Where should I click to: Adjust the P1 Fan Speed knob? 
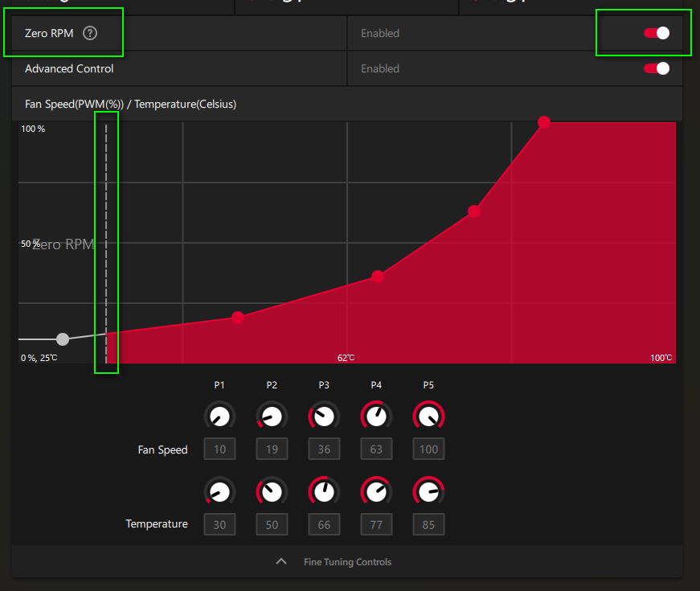[x=219, y=417]
